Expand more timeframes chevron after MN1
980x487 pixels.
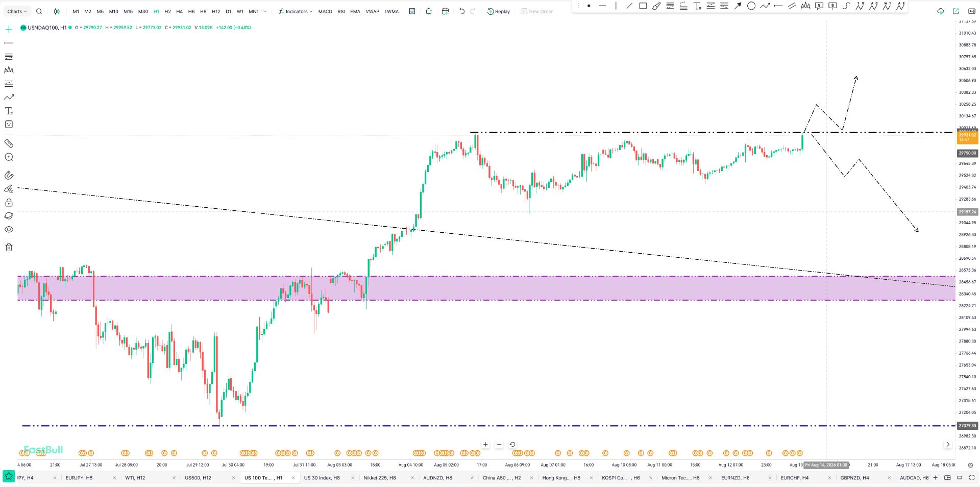(264, 11)
